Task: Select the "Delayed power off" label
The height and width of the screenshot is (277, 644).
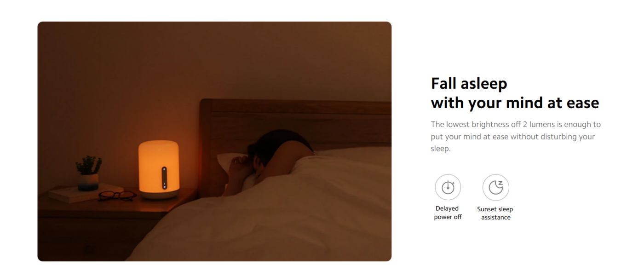Action: click(448, 213)
